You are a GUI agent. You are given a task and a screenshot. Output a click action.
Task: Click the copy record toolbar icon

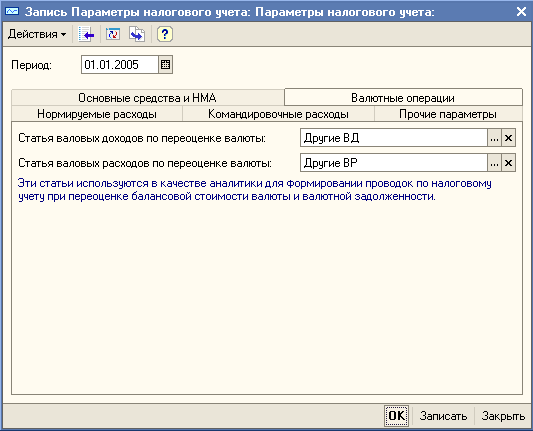click(x=137, y=34)
